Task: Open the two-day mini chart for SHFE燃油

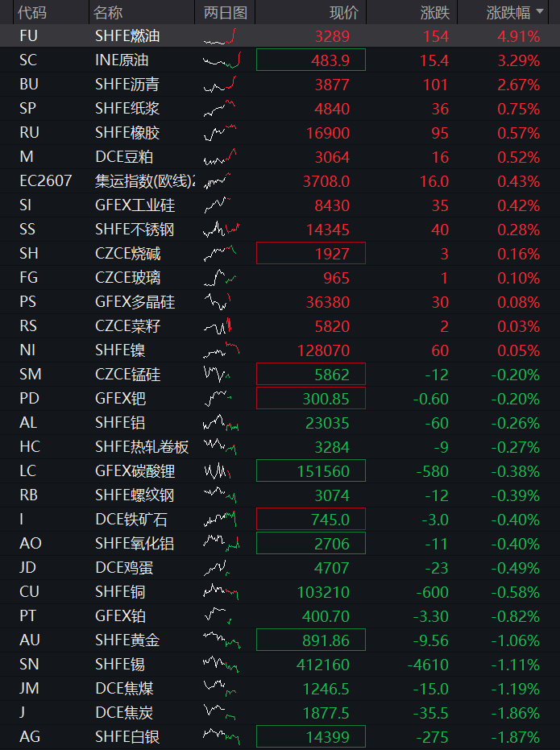Action: click(x=220, y=36)
